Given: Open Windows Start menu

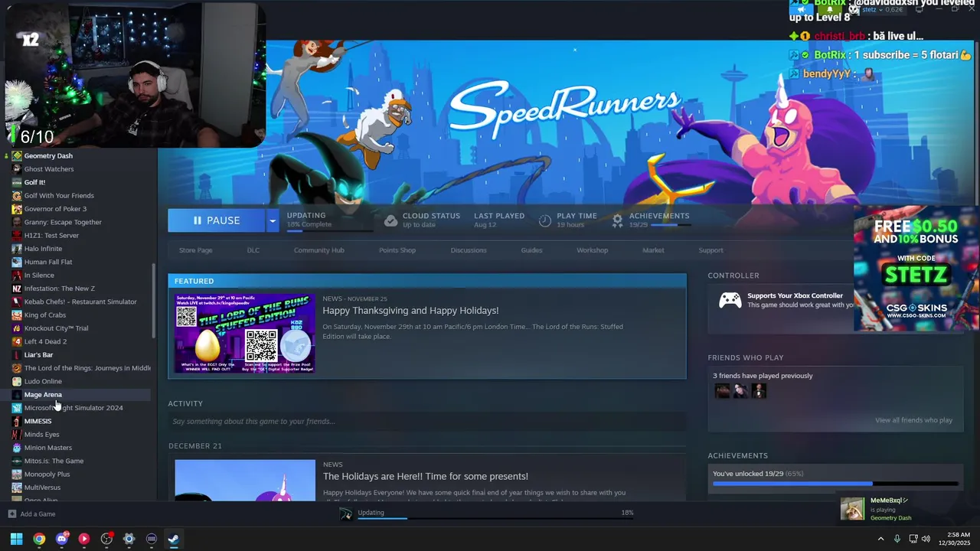Looking at the screenshot, I should [16, 539].
